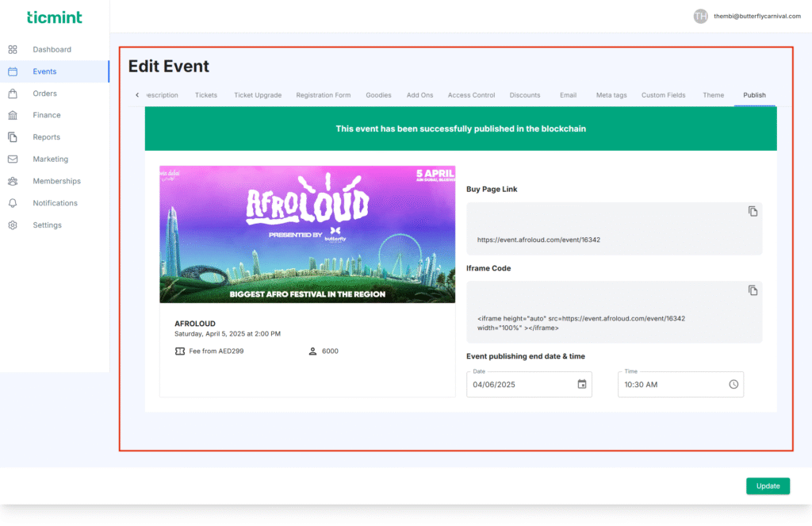This screenshot has width=812, height=526.
Task: Switch to the Add Ons tab
Action: (x=420, y=95)
